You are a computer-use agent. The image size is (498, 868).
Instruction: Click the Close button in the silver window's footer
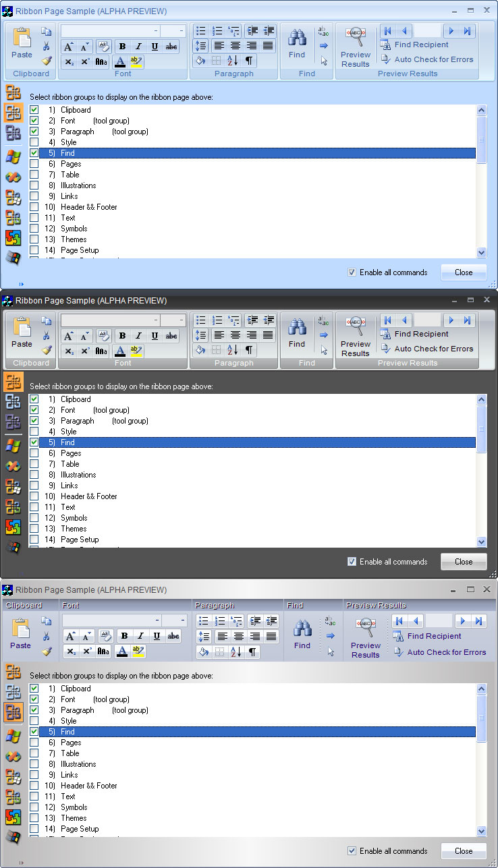[464, 851]
